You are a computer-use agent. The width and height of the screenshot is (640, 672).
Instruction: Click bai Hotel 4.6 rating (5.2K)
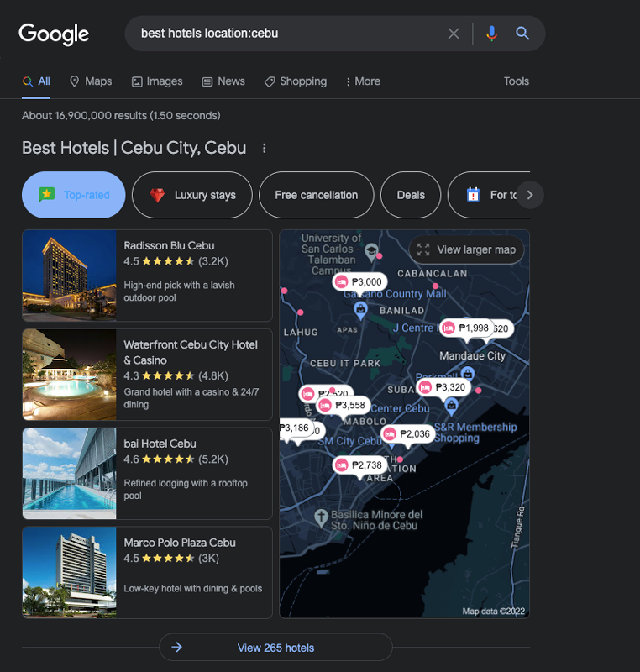click(x=176, y=459)
